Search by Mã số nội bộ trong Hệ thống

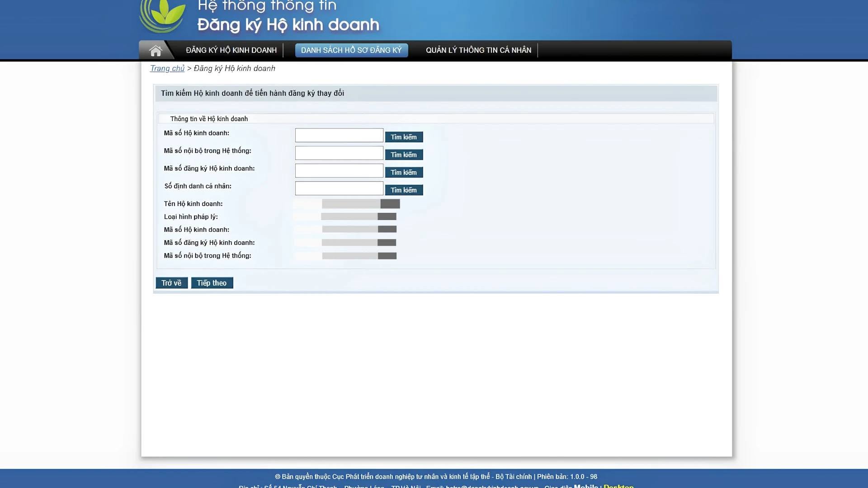(x=404, y=155)
